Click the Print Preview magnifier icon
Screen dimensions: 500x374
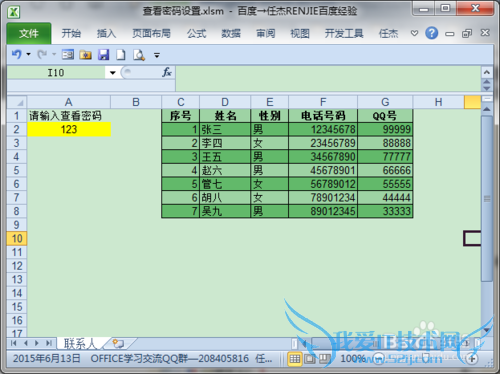[x=139, y=55]
